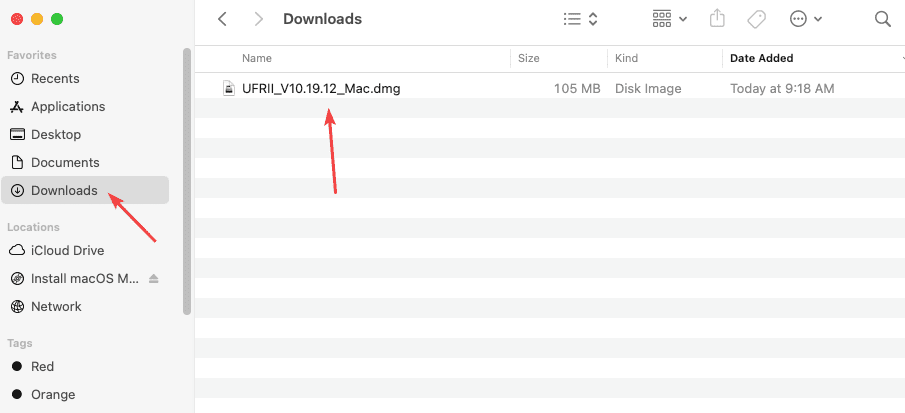Viewport: 905px width, 413px height.
Task: Click the Finder forward arrow
Action: click(x=259, y=19)
